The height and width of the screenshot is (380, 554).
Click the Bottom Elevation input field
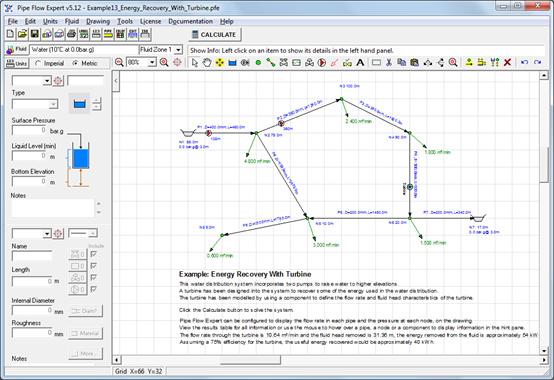click(x=30, y=182)
